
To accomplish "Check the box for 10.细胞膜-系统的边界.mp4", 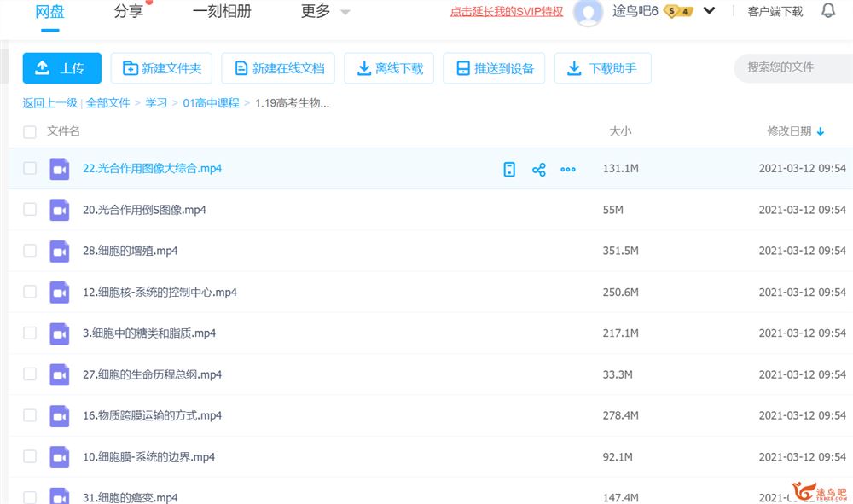I will [x=30, y=456].
